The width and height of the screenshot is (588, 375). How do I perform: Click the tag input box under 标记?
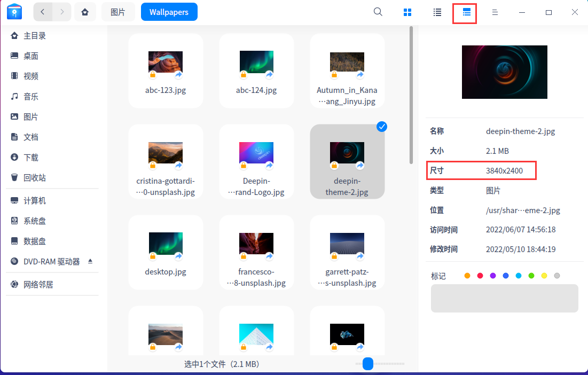click(504, 298)
